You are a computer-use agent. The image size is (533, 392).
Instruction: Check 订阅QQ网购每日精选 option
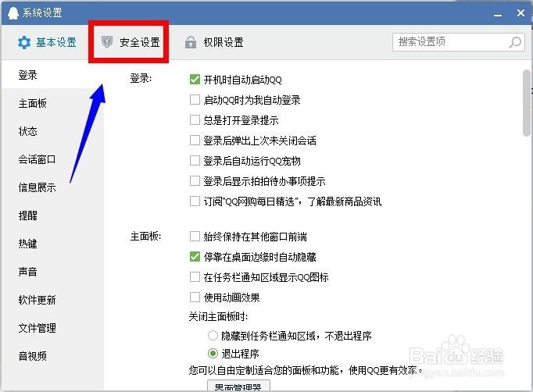[195, 201]
